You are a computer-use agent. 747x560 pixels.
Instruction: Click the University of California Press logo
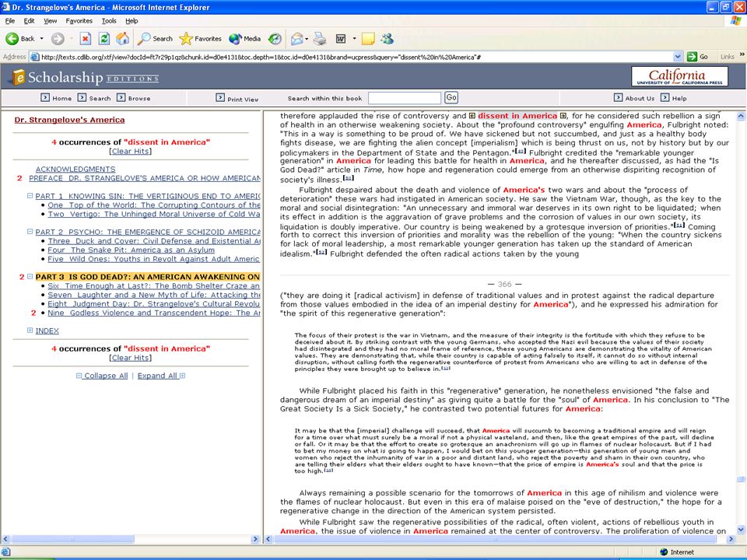coord(679,76)
